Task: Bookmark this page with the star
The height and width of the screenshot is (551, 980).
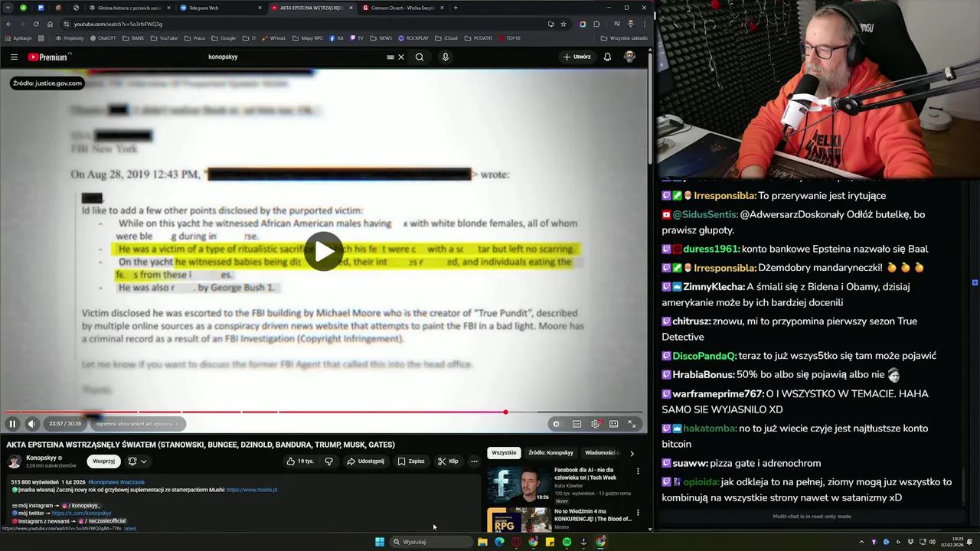Action: [562, 24]
